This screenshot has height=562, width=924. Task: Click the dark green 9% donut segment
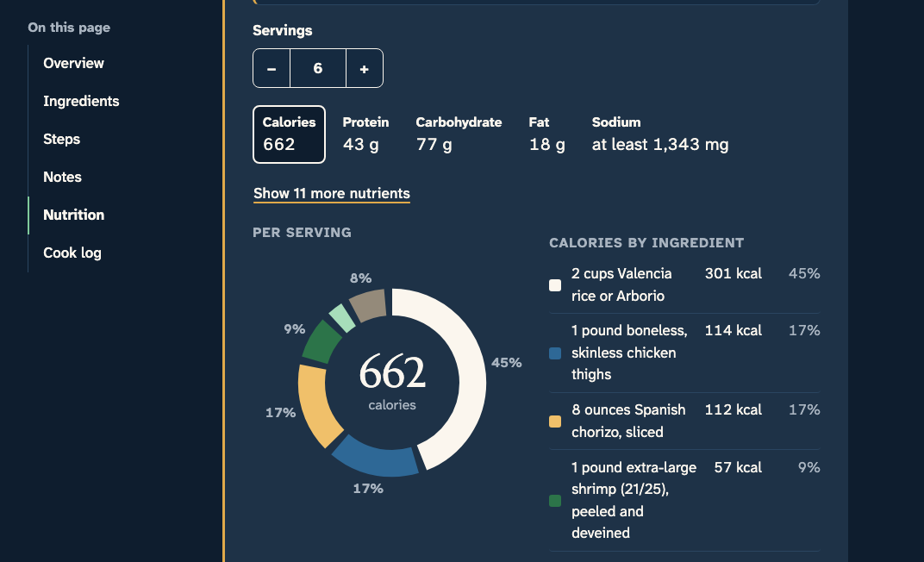pos(322,341)
